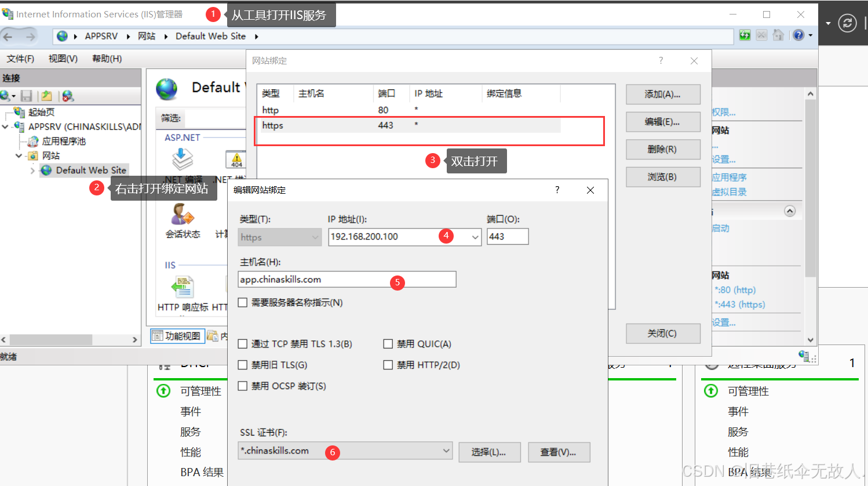
Task: Open the HTTP response headers icon
Action: (183, 286)
